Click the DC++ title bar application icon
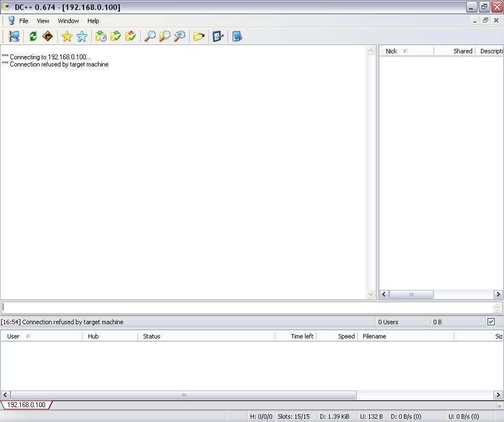This screenshot has height=422, width=504. (x=5, y=7)
